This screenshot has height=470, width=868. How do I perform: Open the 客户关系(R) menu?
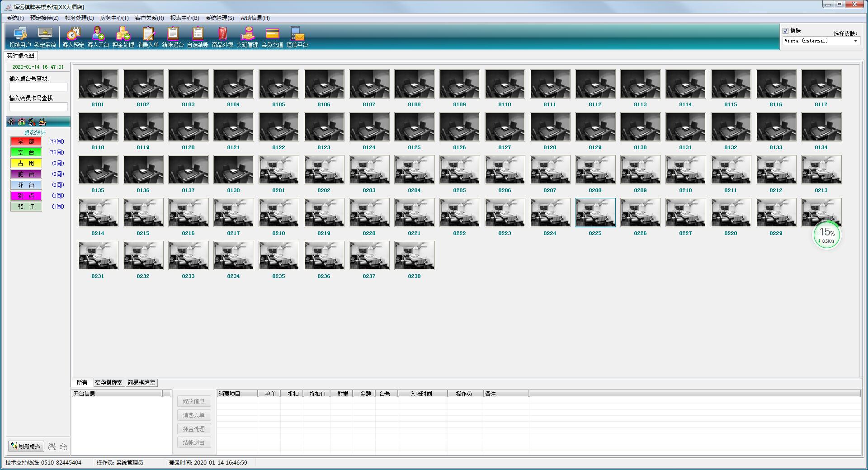[150, 18]
